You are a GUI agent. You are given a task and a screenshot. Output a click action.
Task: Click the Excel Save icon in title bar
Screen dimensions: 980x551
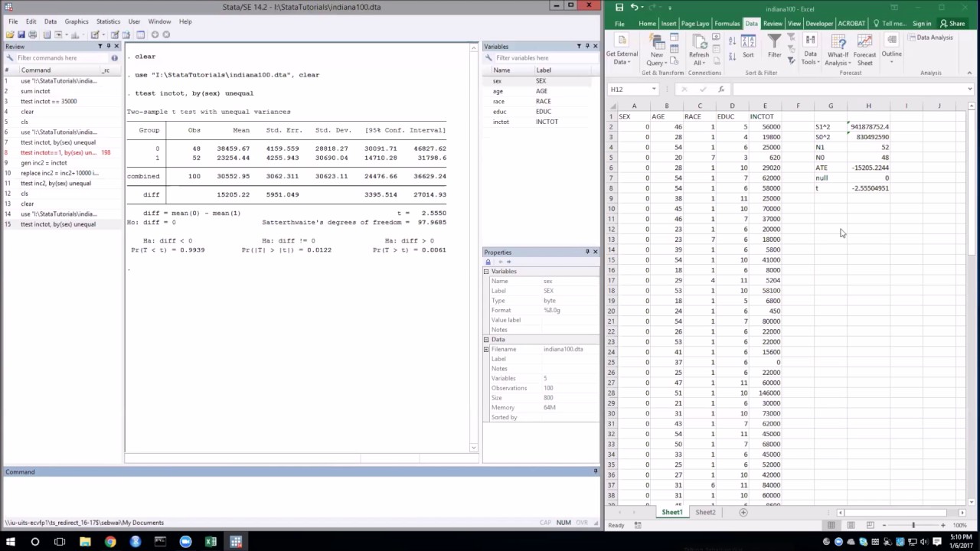click(619, 7)
